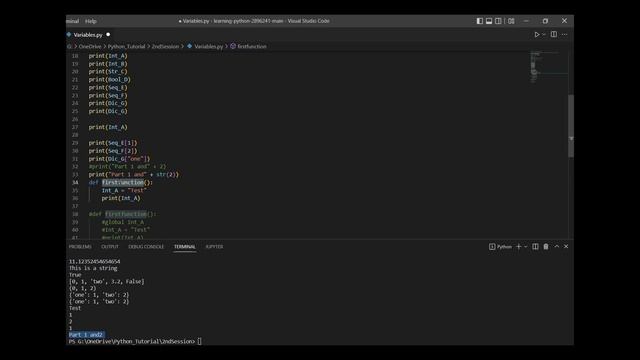Image resolution: width=640 pixels, height=360 pixels.
Task: Split the editor to the right
Action: click(x=554, y=34)
